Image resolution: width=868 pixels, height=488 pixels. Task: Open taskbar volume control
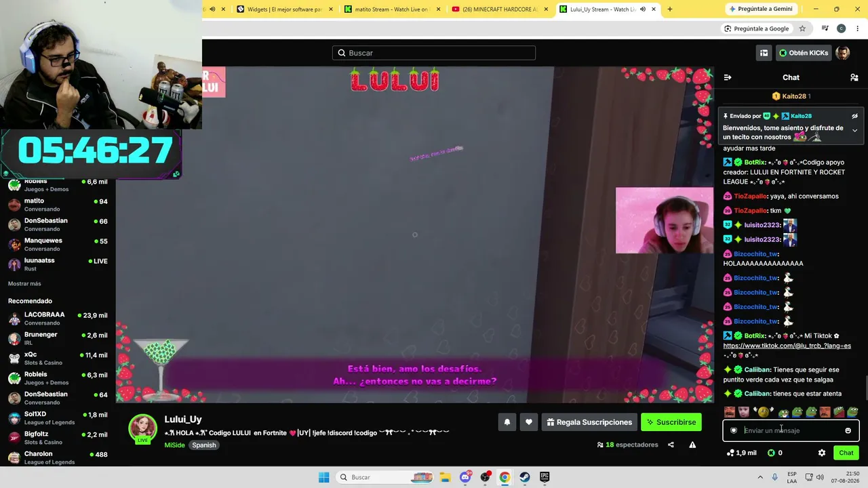click(820, 477)
